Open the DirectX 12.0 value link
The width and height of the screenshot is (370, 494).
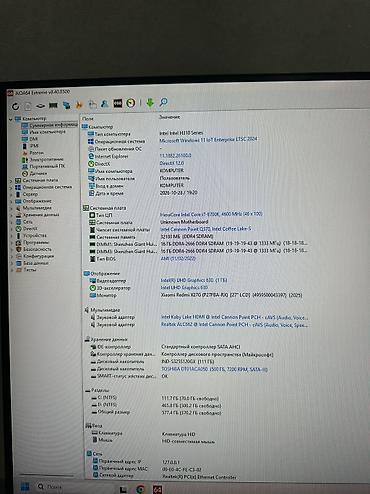(172, 163)
